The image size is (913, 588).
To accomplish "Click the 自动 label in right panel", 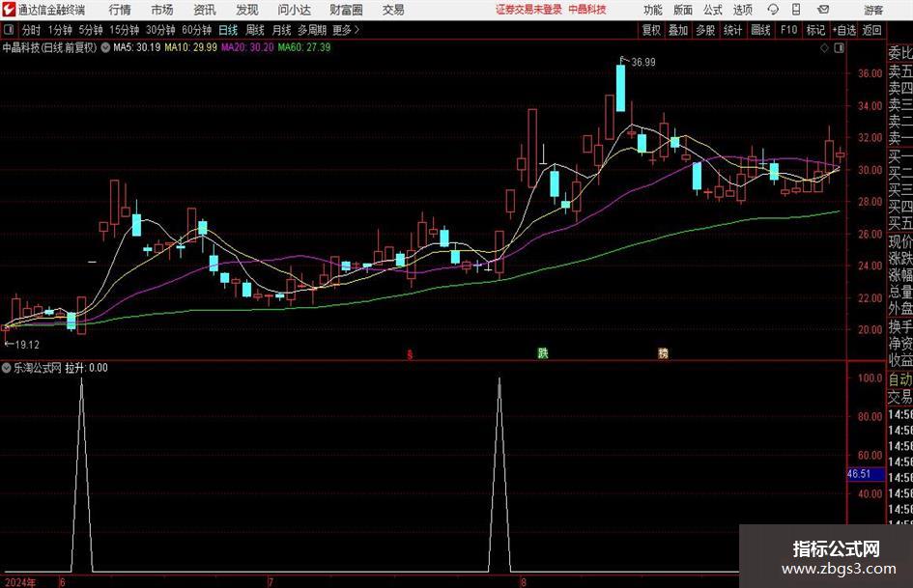I will pos(900,379).
